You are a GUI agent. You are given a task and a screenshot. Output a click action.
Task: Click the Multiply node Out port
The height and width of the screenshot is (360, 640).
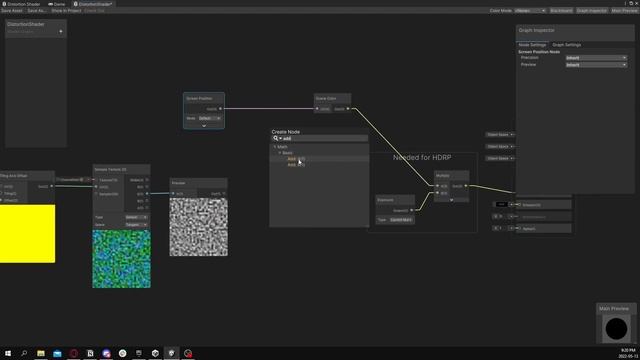click(466, 186)
